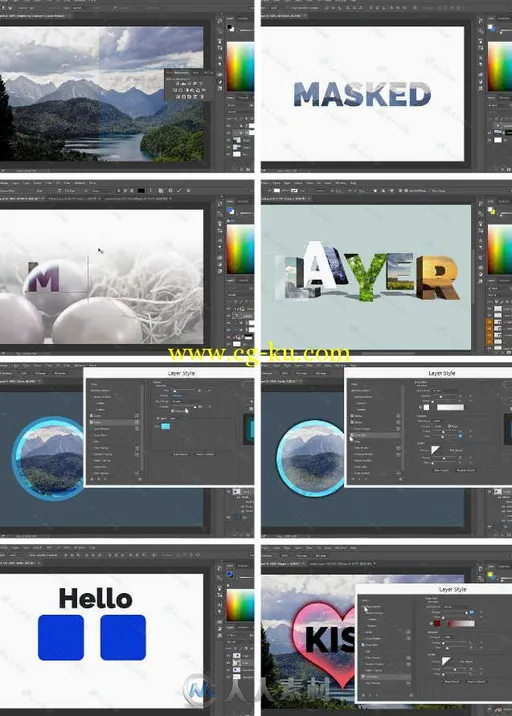Uncheck the highlighted Outer Glow effect in the KISS heart dialog
Image resolution: width=512 pixels, height=716 pixels.
click(363, 677)
